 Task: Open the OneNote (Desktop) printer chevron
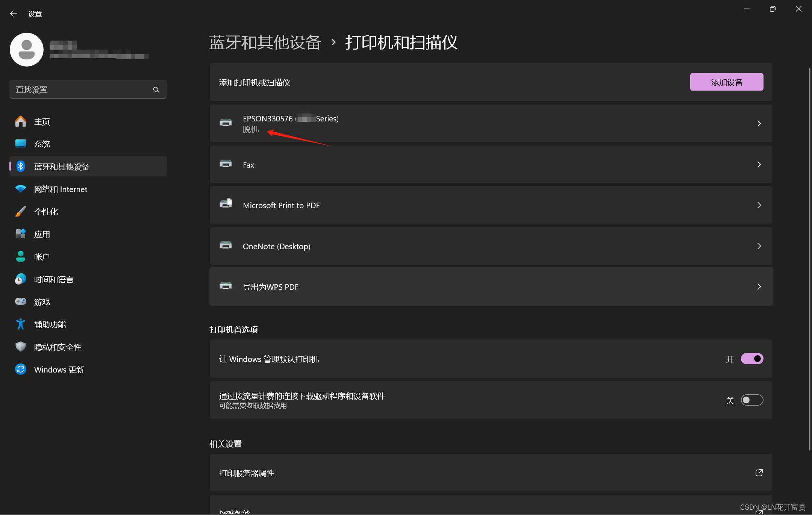pyautogui.click(x=759, y=246)
